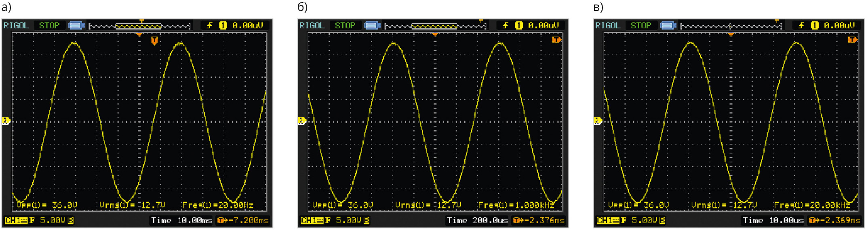Click the -2.369ms trigger offset readout
This screenshot has width=868, height=230.
click(x=835, y=221)
